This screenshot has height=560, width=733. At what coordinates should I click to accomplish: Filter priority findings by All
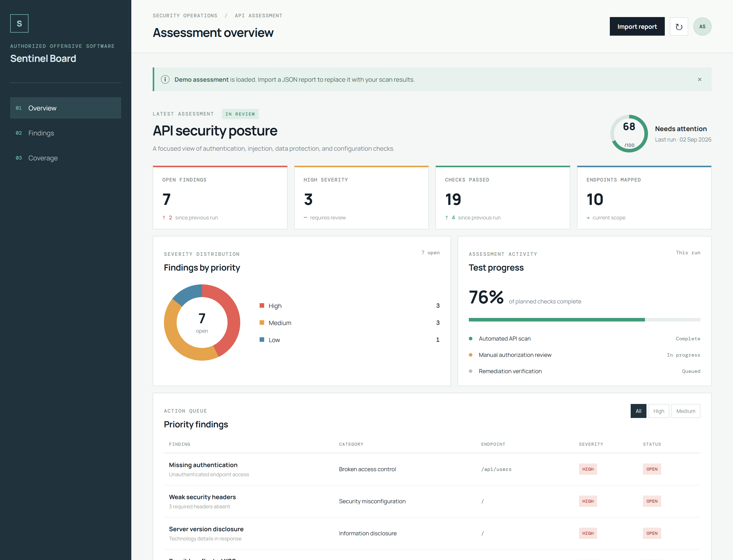(x=638, y=411)
